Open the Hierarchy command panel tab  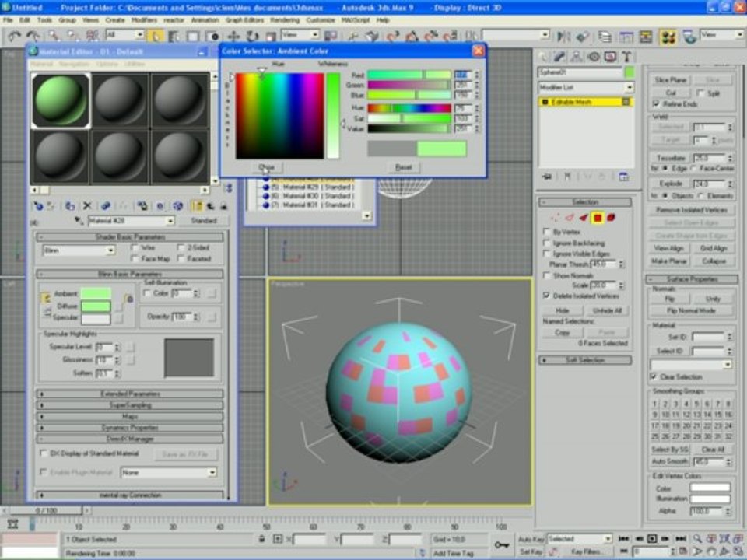[576, 57]
